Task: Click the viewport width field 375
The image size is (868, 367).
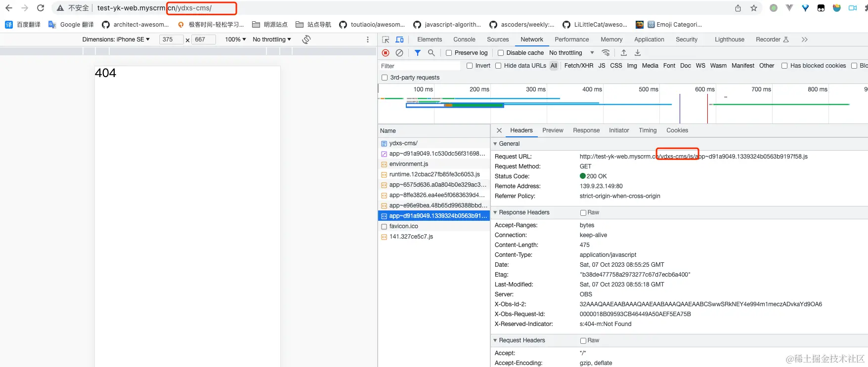Action: click(171, 40)
